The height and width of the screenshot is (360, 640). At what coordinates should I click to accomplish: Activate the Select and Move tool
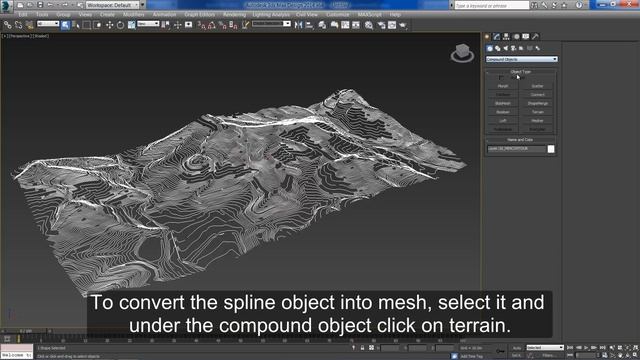[109, 25]
